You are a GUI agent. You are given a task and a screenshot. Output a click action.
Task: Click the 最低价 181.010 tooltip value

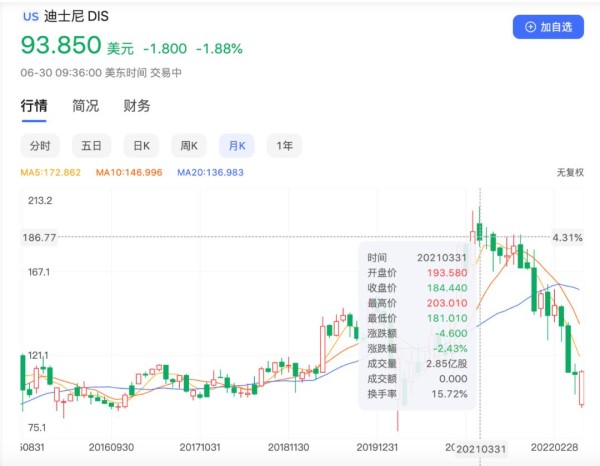tap(447, 318)
